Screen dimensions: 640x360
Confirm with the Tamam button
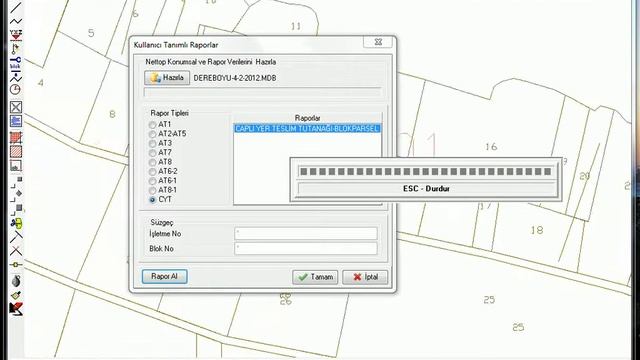[315, 277]
